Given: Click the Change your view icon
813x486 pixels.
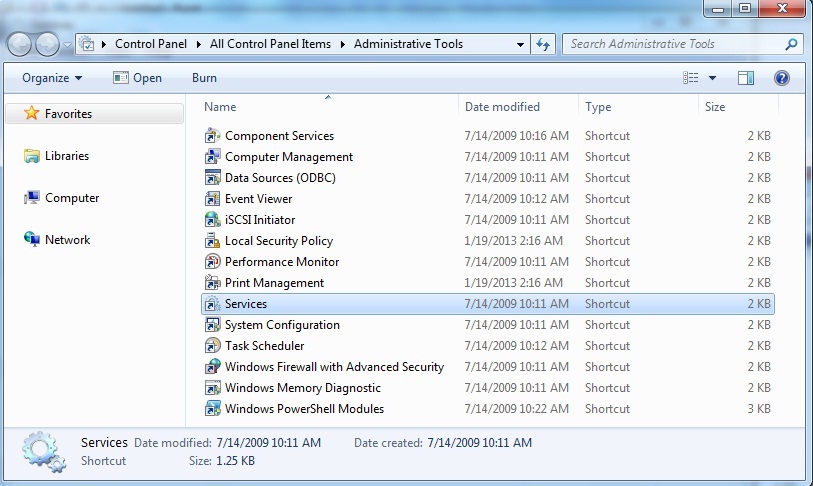Looking at the screenshot, I should click(x=691, y=78).
